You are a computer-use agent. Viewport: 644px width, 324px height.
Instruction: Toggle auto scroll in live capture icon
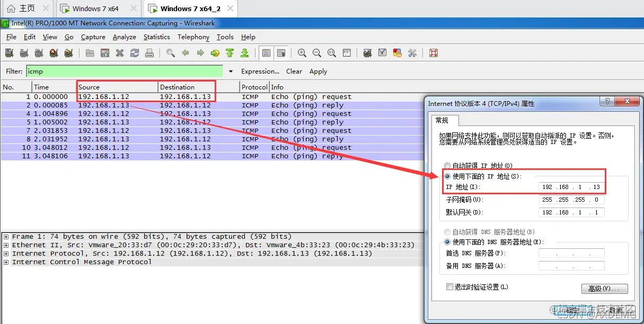tap(281, 53)
